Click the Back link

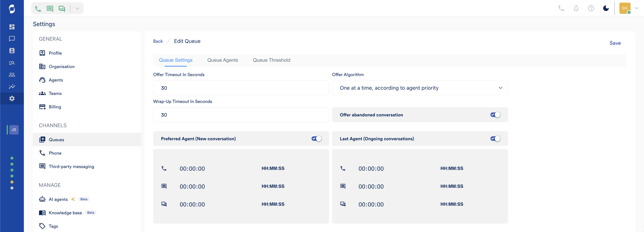tap(158, 41)
